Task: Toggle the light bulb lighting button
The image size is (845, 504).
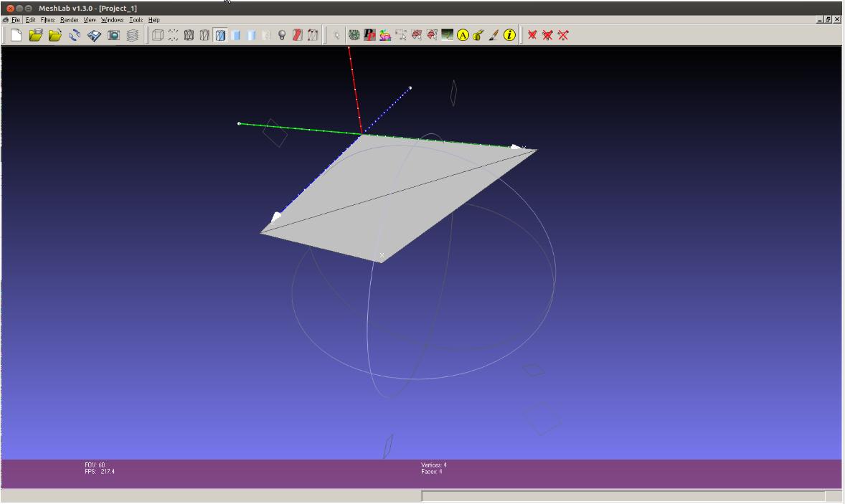Action: (x=282, y=35)
